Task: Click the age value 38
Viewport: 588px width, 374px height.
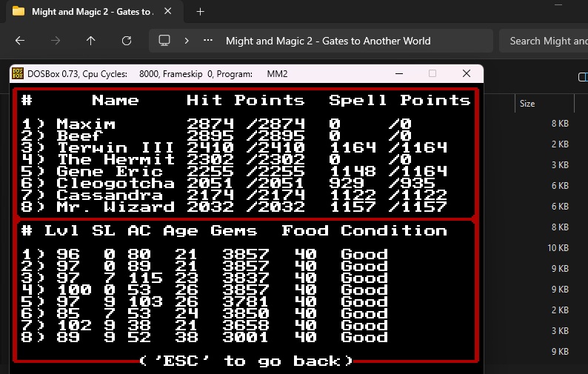Action: coord(187,337)
